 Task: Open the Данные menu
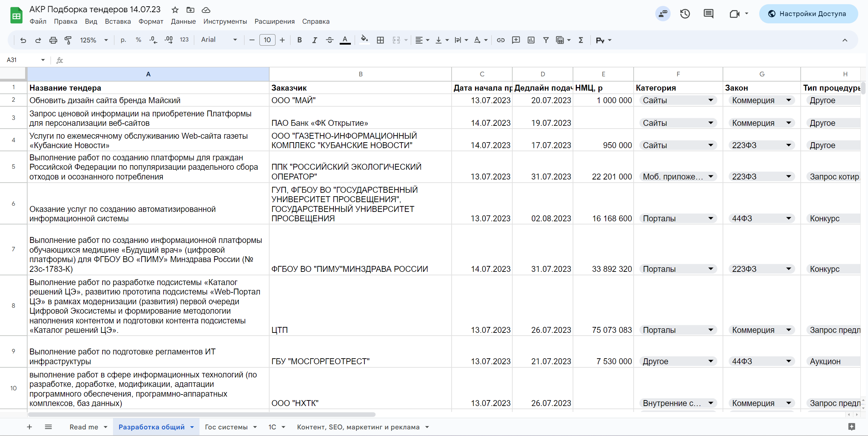(183, 22)
